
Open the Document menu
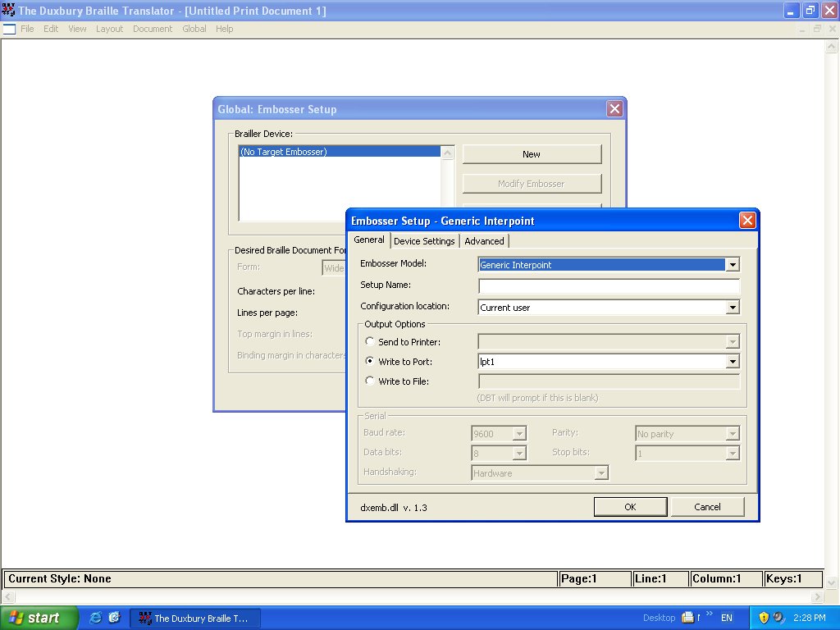coord(153,29)
